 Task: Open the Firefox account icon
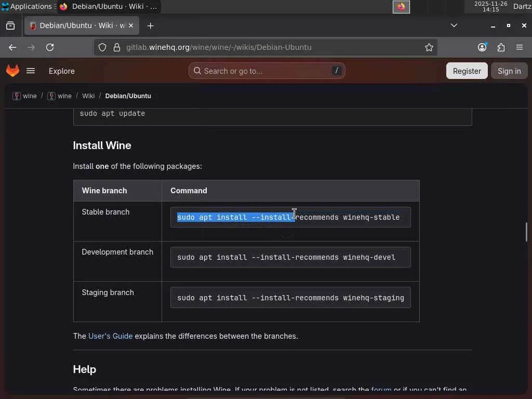(x=482, y=47)
